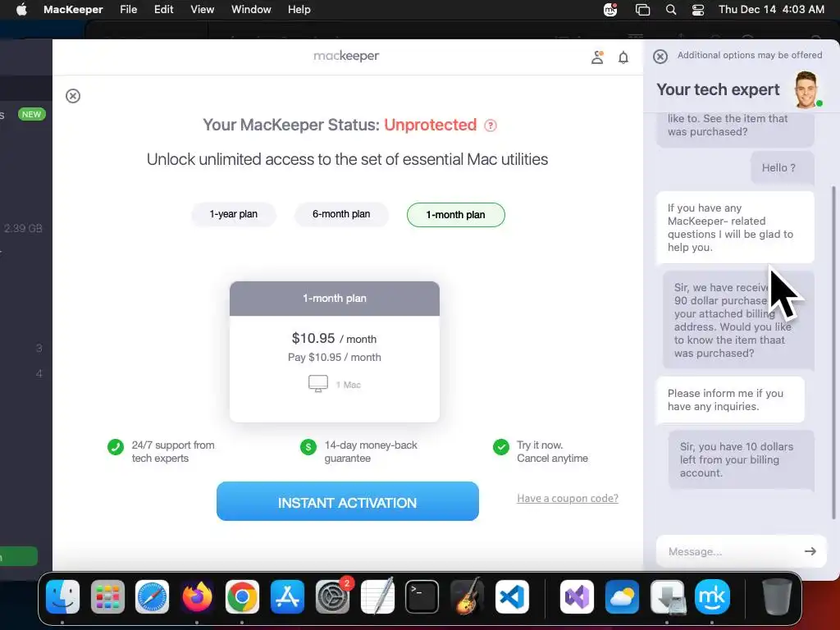Screen dimensions: 840x630
Task: Open Visual Studio from the Dock
Action: 577,596
